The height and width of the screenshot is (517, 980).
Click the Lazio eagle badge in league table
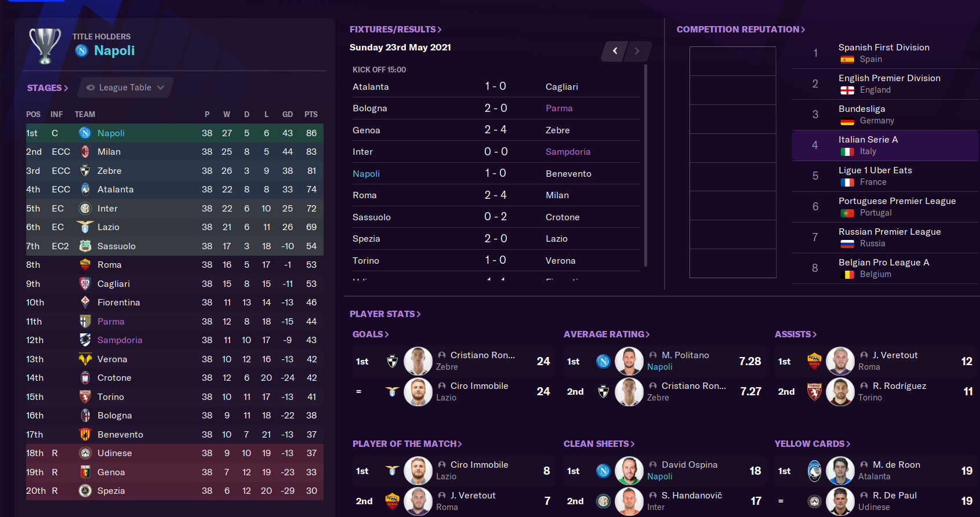tap(85, 227)
